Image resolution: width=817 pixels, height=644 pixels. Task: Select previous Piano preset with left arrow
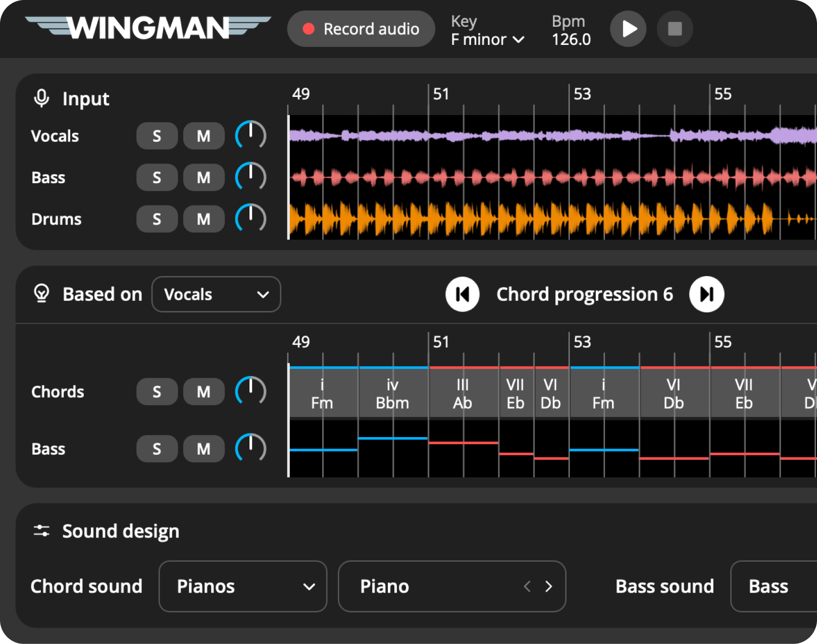click(527, 586)
